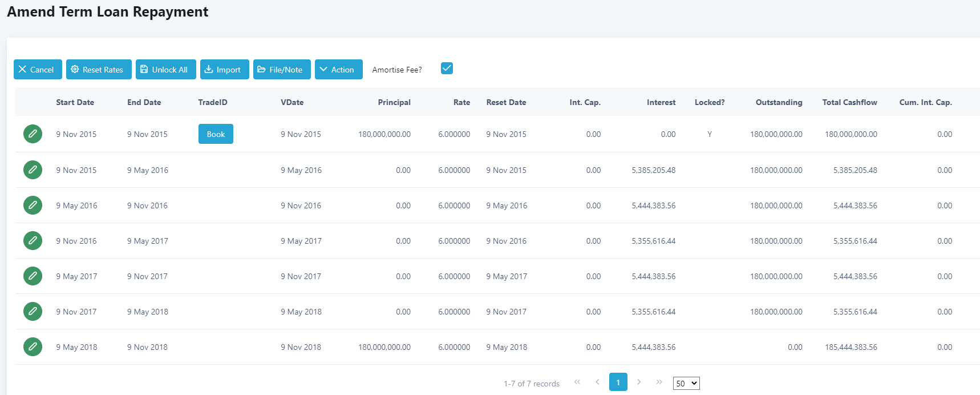Edit the row ending 9 May 2018
This screenshot has width=980, height=395.
point(33,312)
